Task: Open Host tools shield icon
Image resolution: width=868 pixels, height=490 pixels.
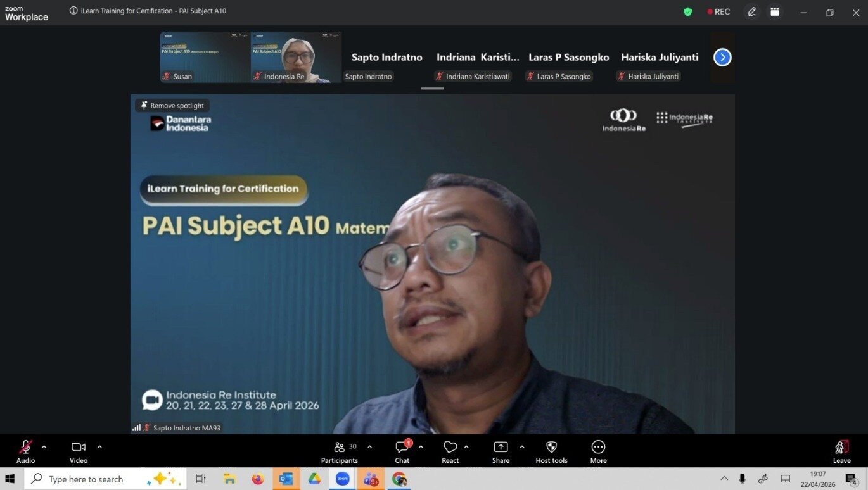Action: (551, 451)
